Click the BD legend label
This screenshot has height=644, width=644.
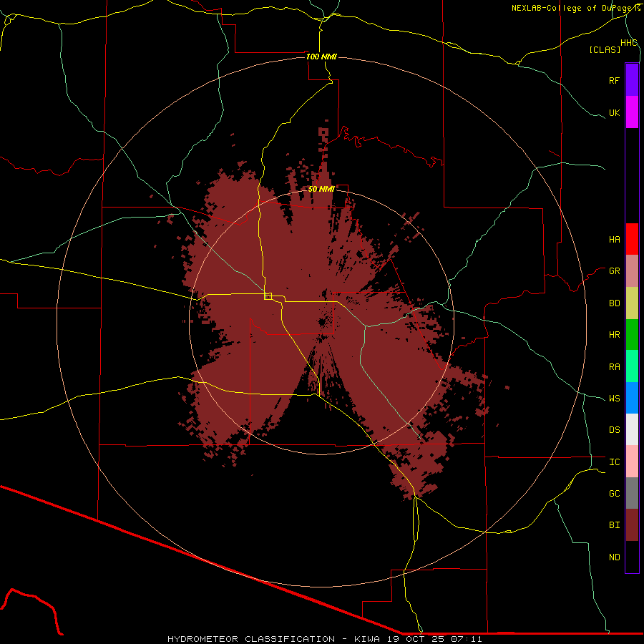(614, 303)
